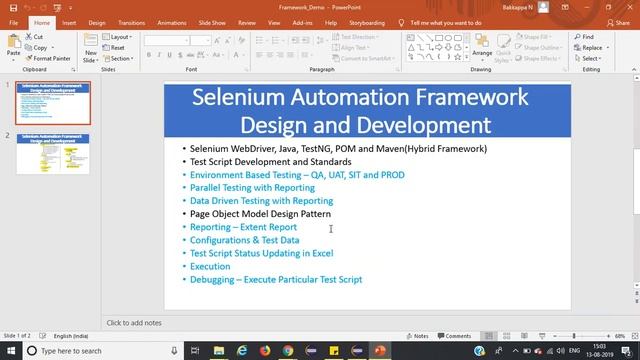Image resolution: width=640 pixels, height=360 pixels.
Task: Open Firefox from taskbar
Action: pos(265,351)
